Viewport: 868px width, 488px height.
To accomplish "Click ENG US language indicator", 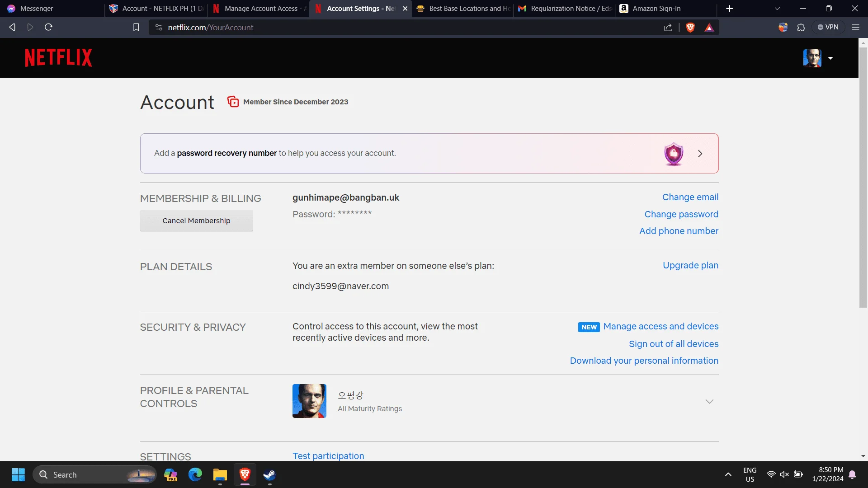I will pos(750,474).
